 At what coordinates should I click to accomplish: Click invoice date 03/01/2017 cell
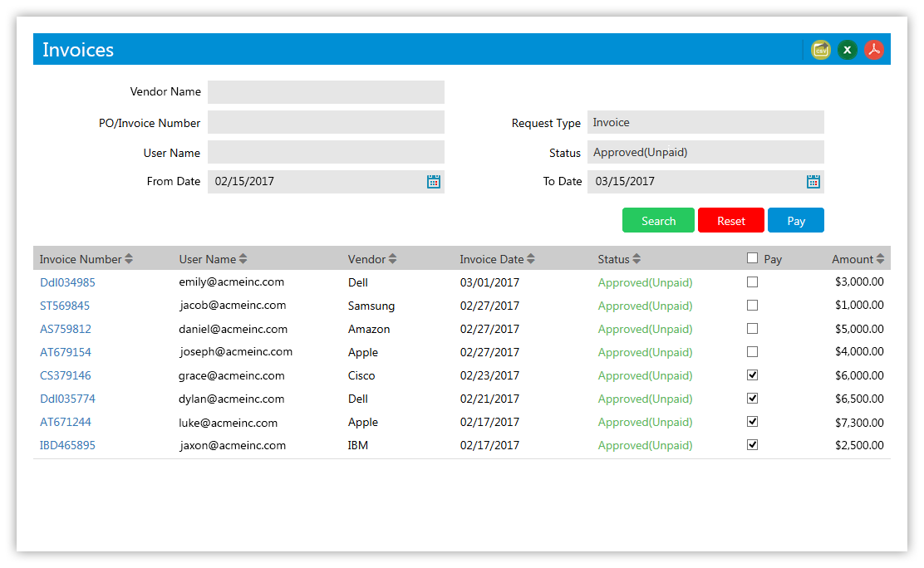click(489, 283)
